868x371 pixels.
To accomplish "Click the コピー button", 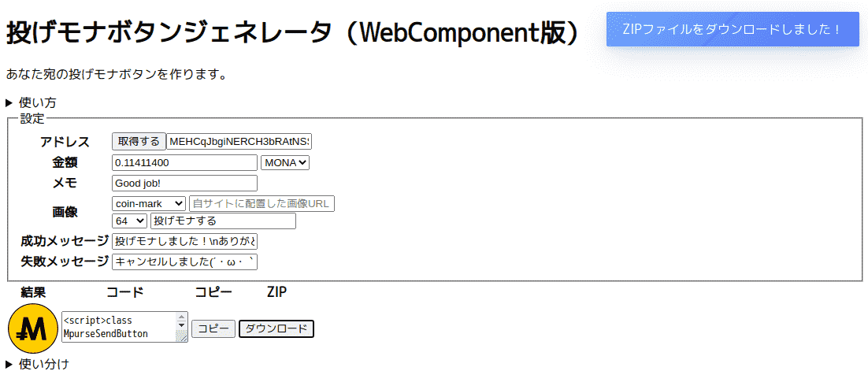I will tap(213, 329).
